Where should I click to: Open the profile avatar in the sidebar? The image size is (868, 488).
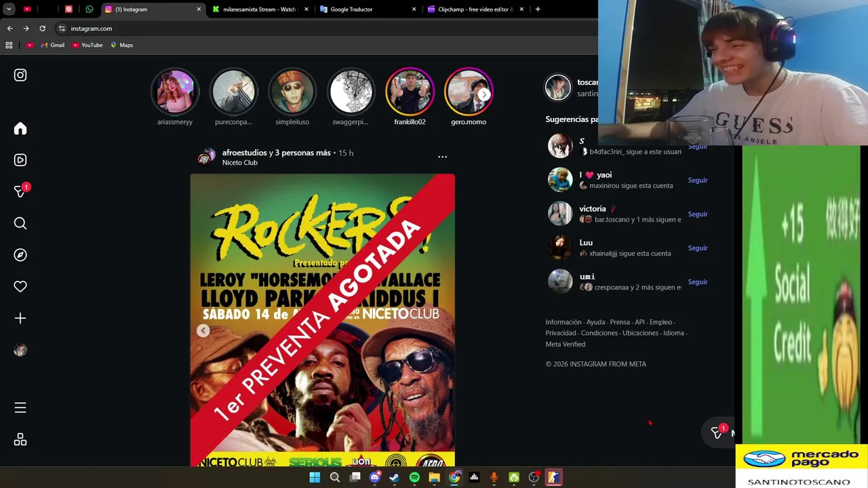[20, 350]
